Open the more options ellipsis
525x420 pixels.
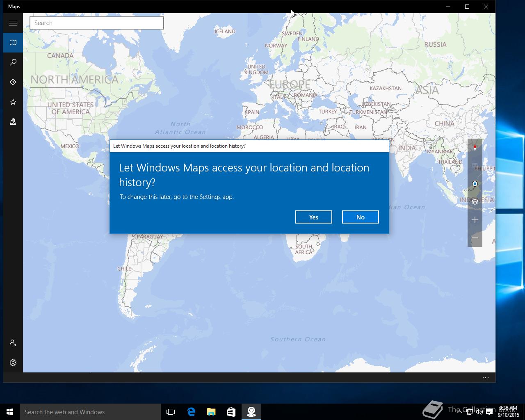tap(486, 378)
